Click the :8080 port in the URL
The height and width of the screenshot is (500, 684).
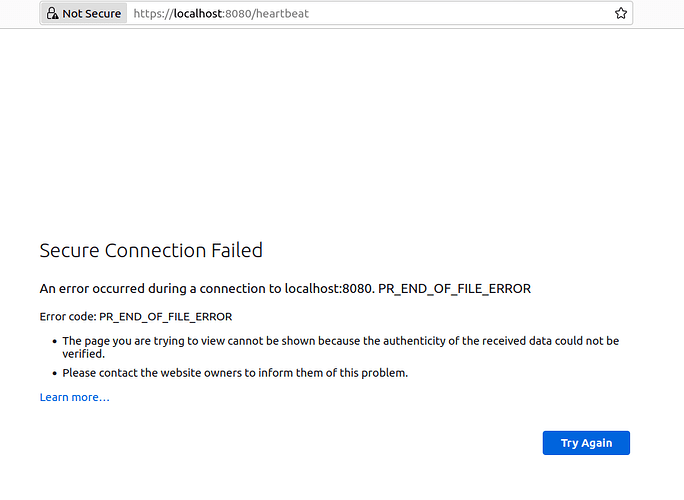tap(238, 14)
